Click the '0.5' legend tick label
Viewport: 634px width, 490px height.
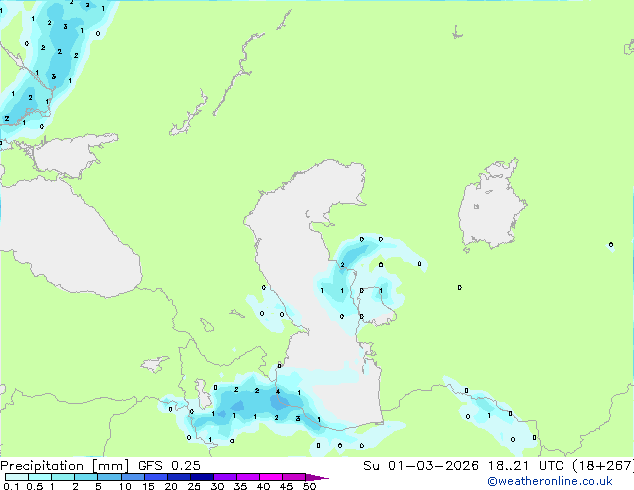[35, 486]
